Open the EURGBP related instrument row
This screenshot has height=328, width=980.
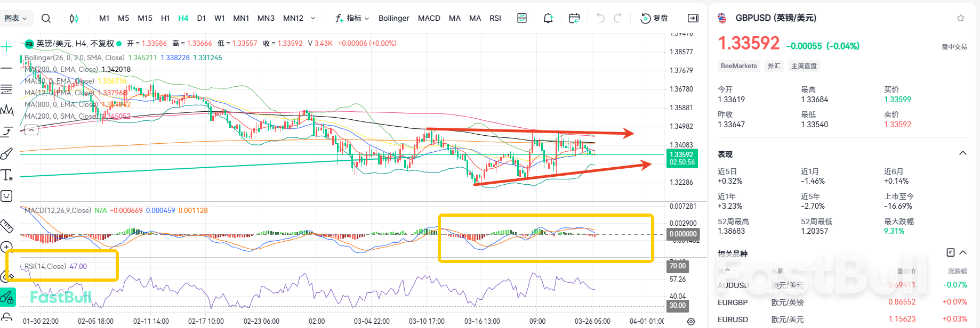point(842,302)
